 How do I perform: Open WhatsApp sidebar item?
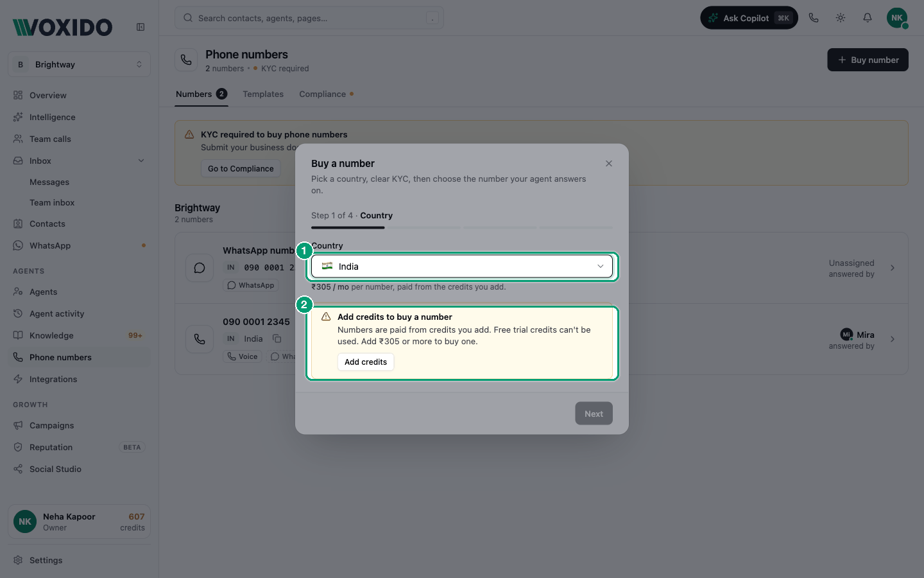click(80, 245)
